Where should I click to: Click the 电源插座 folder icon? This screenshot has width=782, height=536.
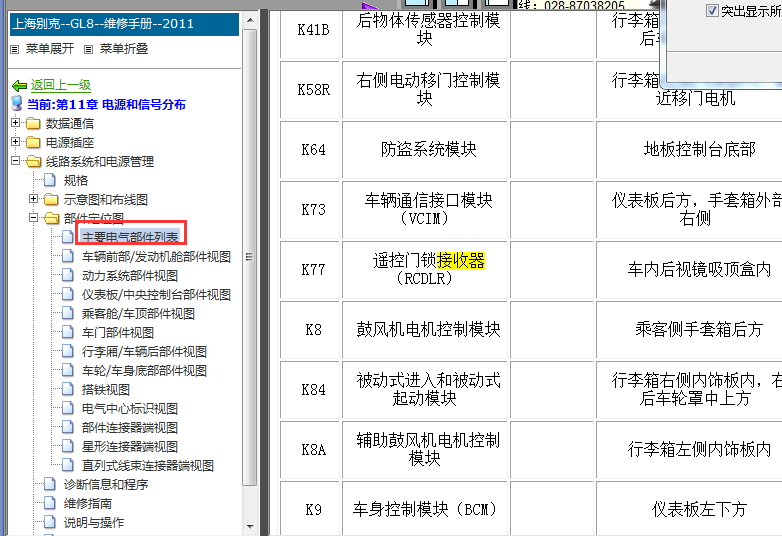pos(33,143)
